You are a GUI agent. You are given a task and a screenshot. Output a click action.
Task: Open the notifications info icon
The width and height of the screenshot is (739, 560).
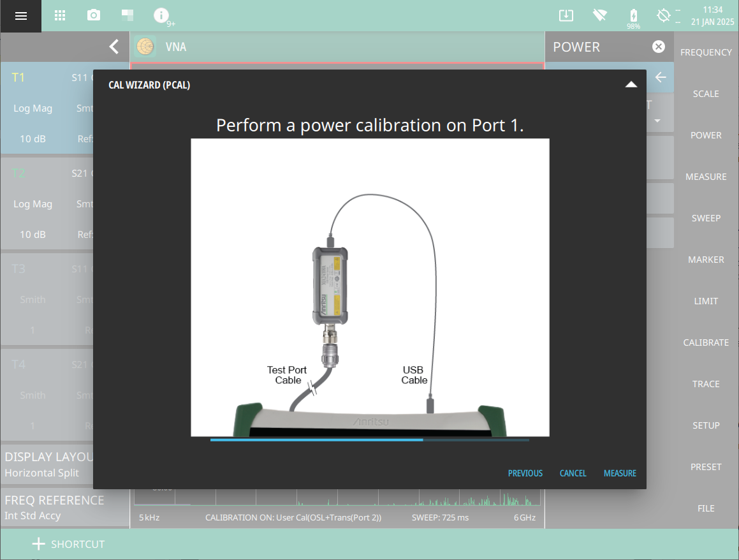pos(162,16)
